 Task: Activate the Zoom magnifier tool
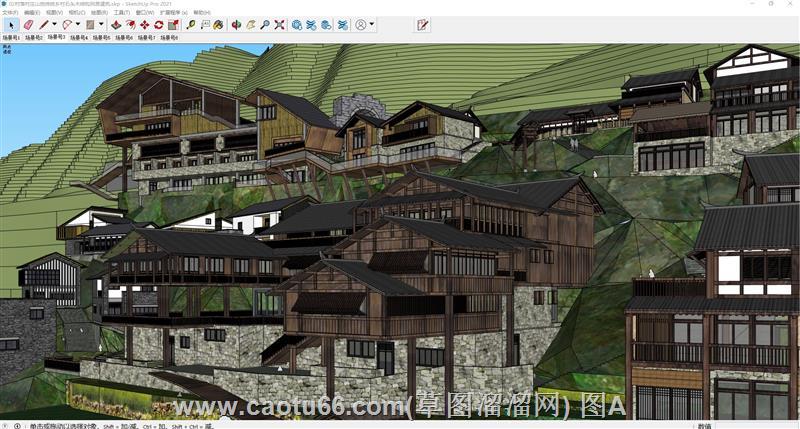(265, 24)
